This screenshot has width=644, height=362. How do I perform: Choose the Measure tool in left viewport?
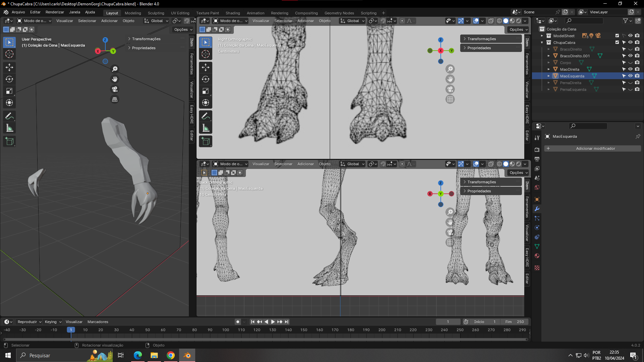(x=9, y=128)
